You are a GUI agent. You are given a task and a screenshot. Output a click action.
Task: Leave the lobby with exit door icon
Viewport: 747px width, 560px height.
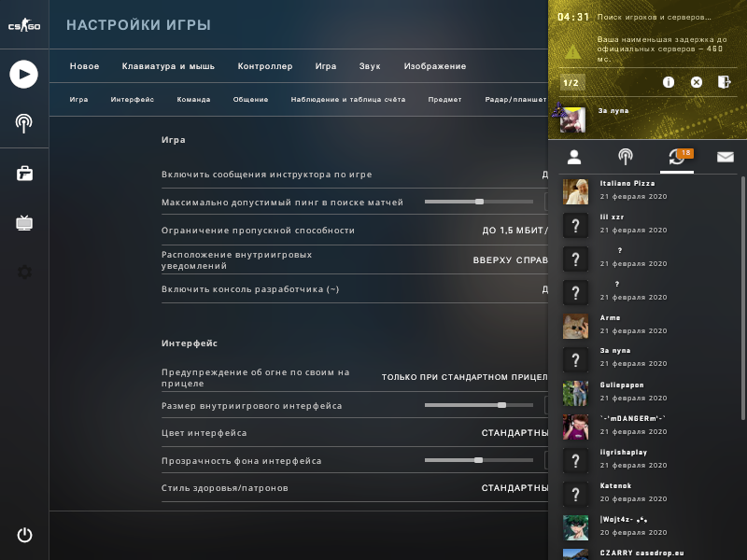[725, 82]
